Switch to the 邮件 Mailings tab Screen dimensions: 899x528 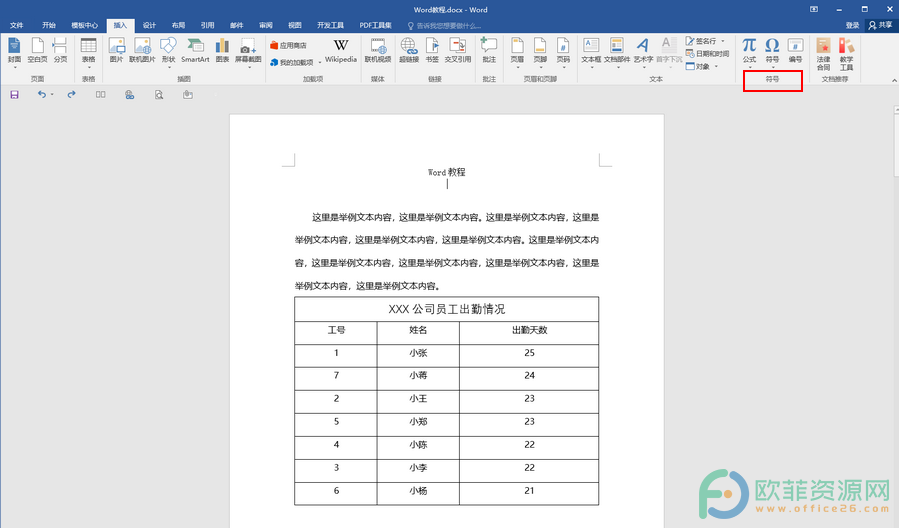pyautogui.click(x=236, y=25)
